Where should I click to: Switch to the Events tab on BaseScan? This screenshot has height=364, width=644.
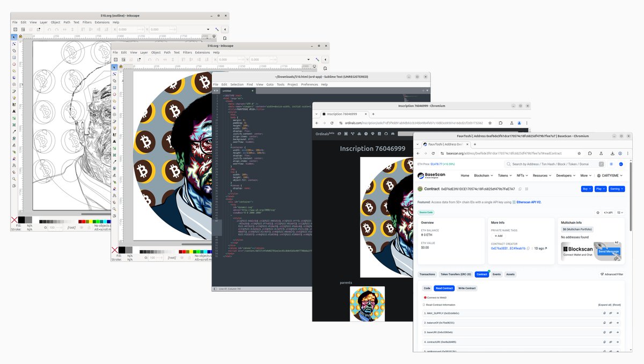click(497, 274)
